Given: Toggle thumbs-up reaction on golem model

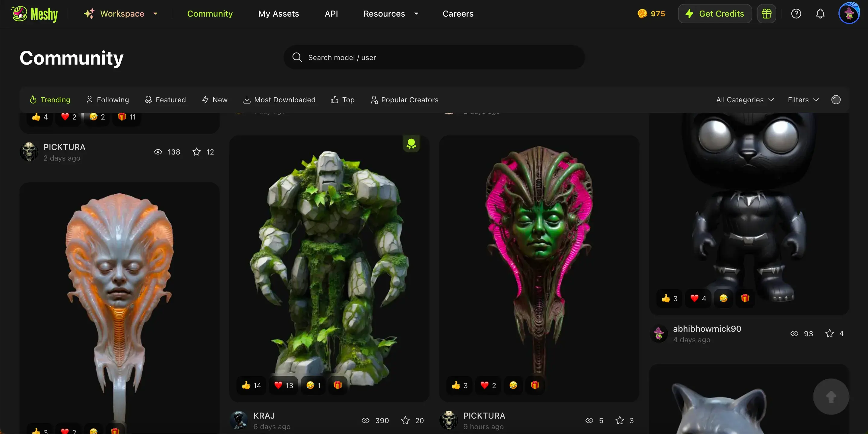Looking at the screenshot, I should (x=251, y=385).
